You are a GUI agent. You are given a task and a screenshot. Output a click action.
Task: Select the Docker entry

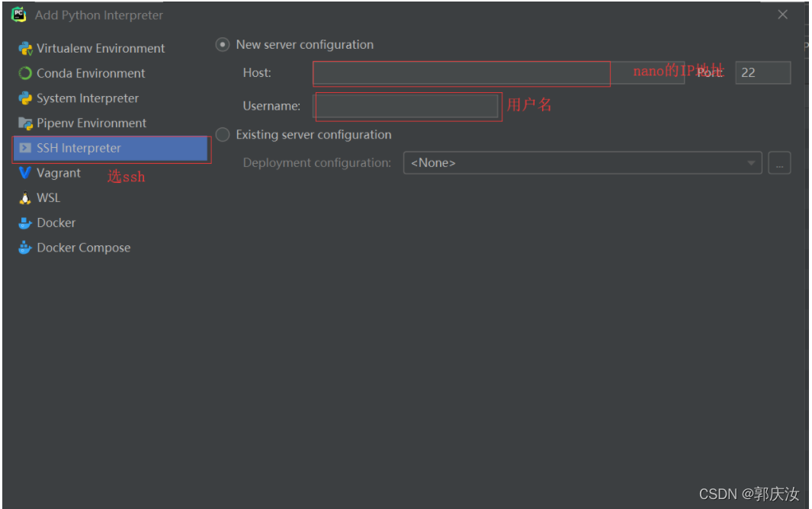coord(56,222)
